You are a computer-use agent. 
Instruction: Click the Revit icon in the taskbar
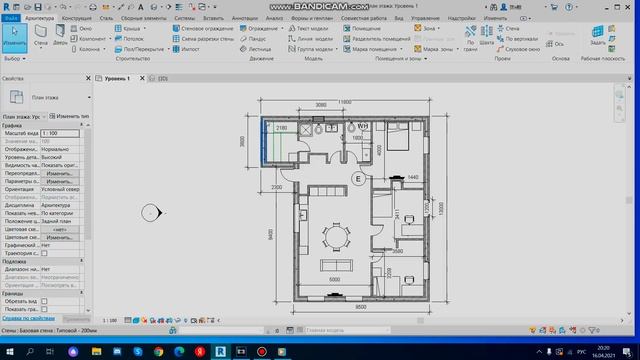(220, 351)
